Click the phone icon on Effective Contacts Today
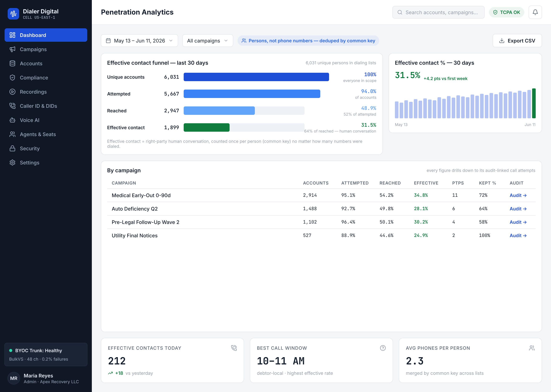The image size is (551, 392). pyautogui.click(x=234, y=348)
